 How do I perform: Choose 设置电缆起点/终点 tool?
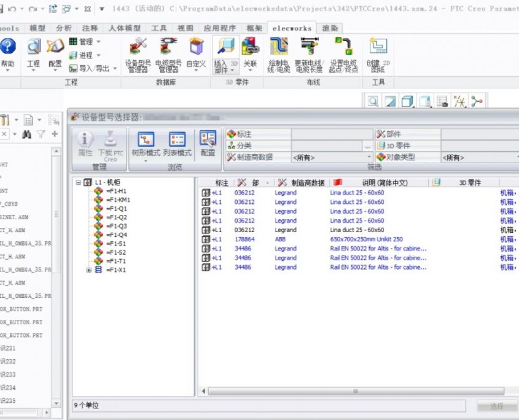click(x=343, y=55)
